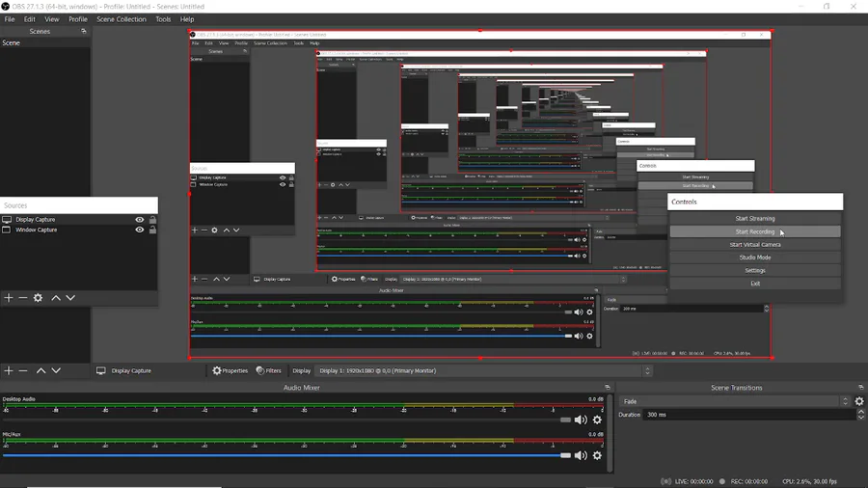Pop out the Scene Transitions dock icon
The image size is (868, 488).
861,388
